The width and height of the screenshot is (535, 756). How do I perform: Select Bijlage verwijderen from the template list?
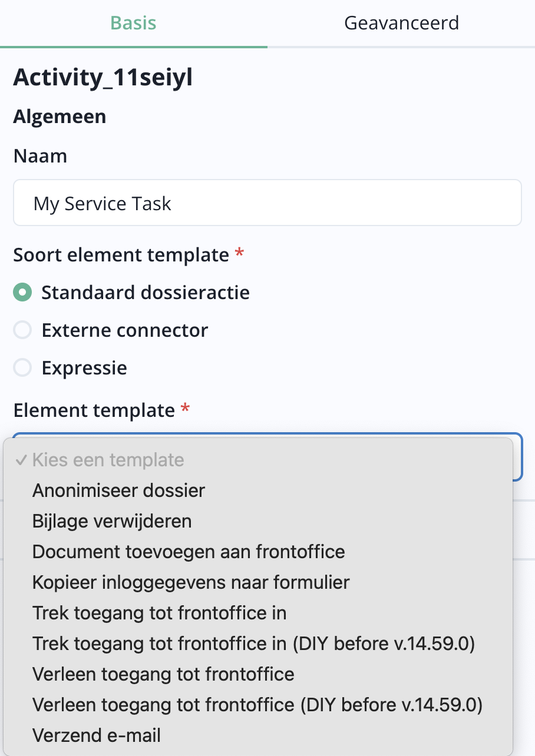tap(112, 520)
